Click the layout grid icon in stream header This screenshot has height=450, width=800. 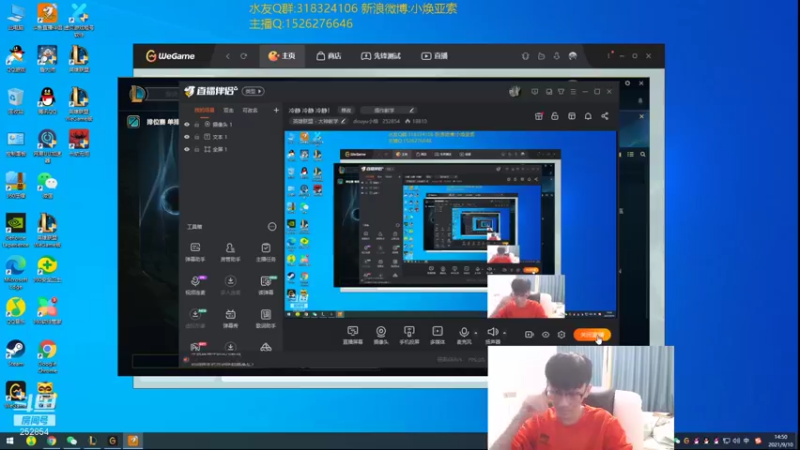tap(571, 116)
